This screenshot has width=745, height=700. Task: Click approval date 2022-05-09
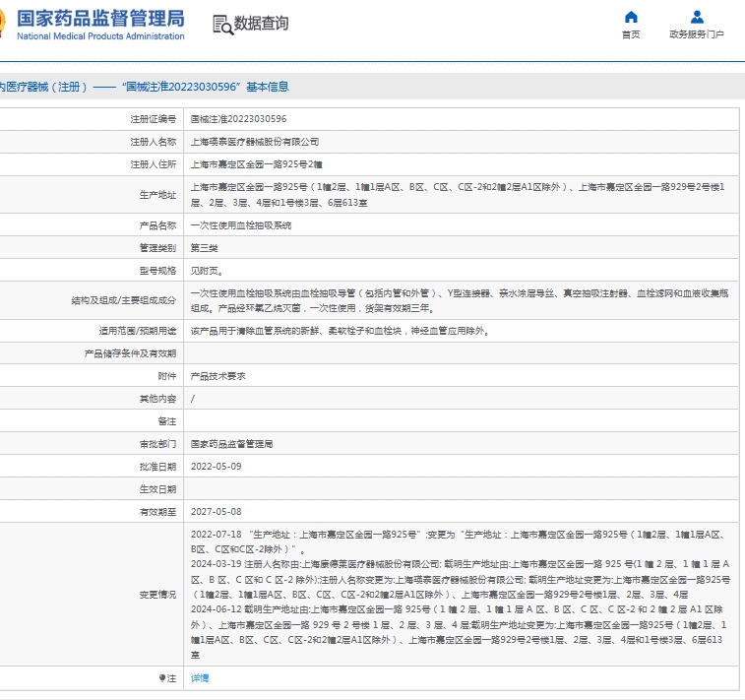tap(217, 467)
